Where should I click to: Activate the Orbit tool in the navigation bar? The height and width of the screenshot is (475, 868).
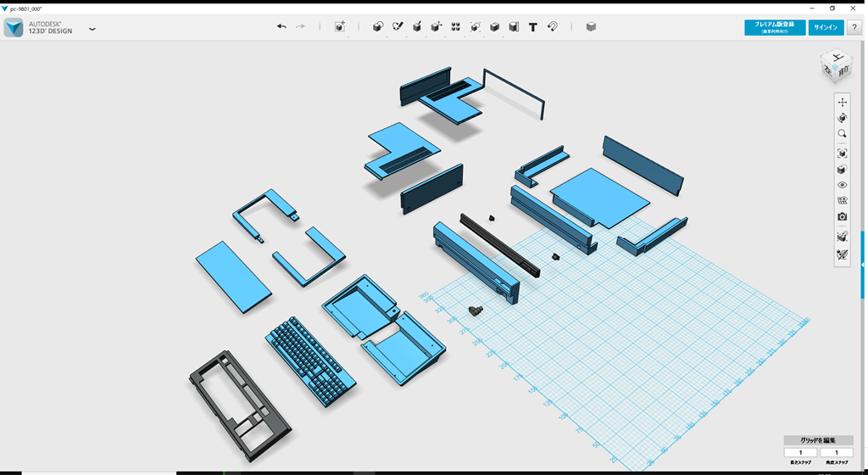(x=842, y=119)
